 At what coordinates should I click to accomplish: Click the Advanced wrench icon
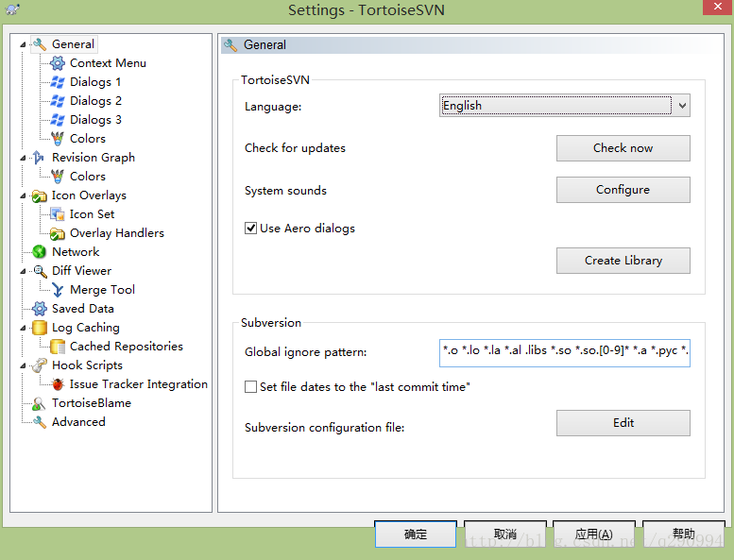click(40, 422)
